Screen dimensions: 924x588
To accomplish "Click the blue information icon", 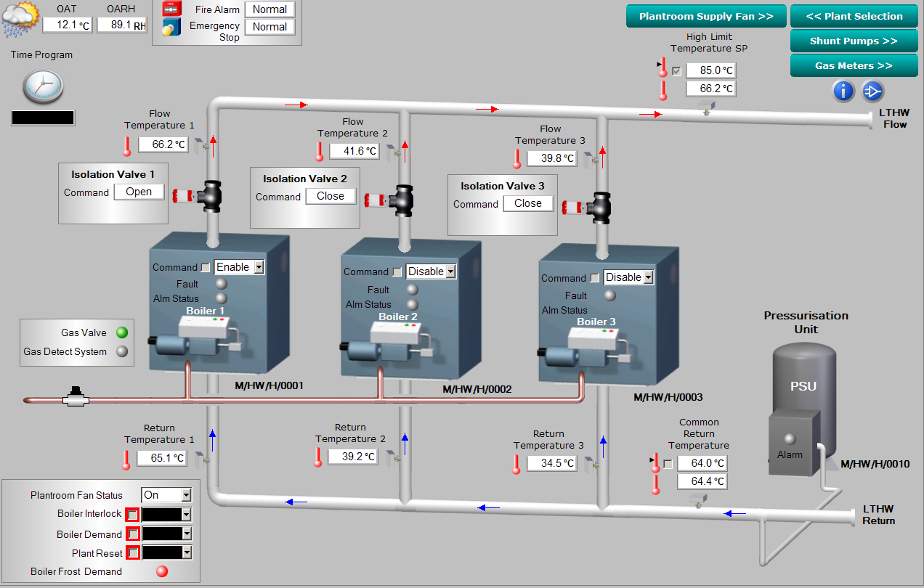I will (843, 91).
